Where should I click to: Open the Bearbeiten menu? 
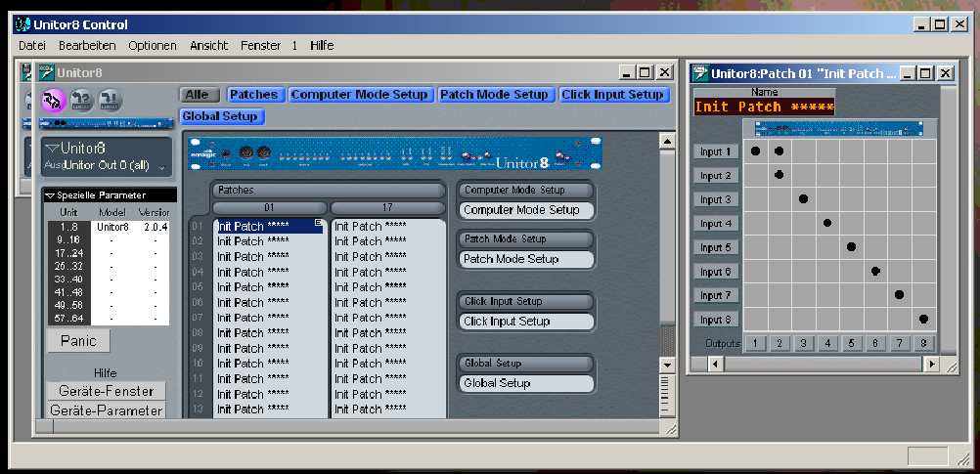point(87,46)
